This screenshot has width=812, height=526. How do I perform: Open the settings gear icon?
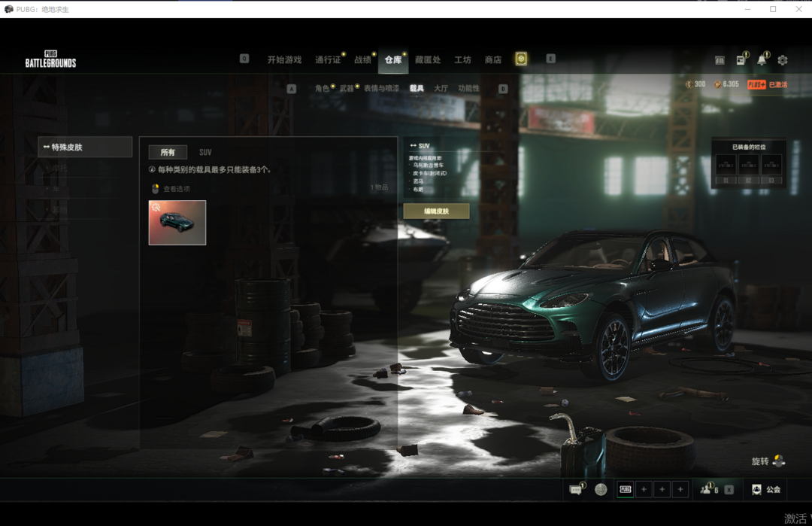coord(783,60)
